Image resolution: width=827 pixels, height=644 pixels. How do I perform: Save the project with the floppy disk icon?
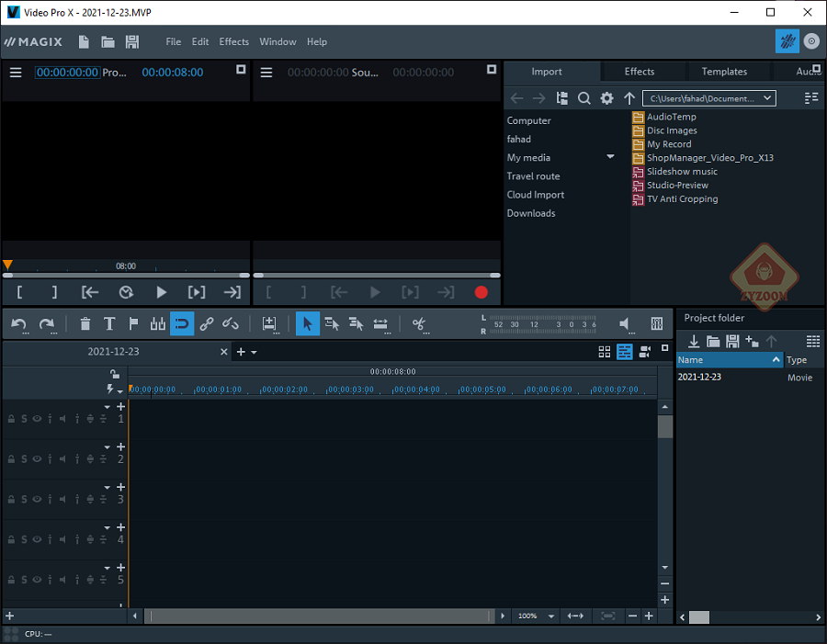coord(131,41)
